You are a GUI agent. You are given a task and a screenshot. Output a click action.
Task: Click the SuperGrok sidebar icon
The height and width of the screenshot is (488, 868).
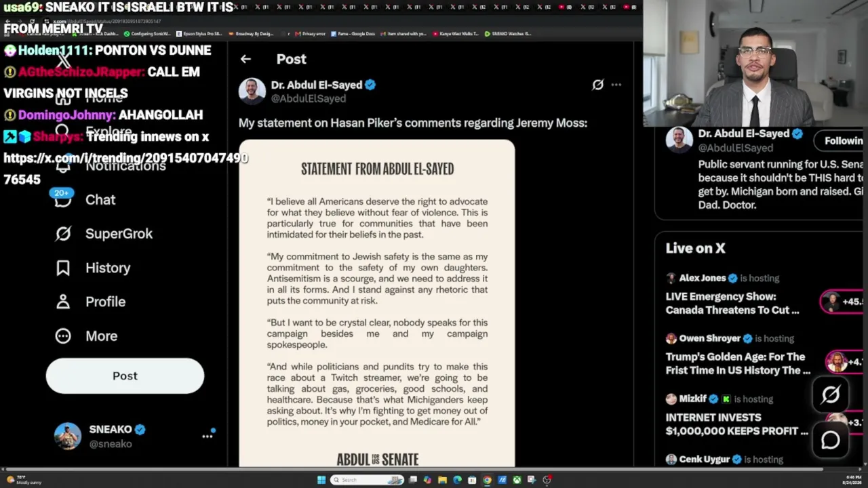tap(63, 234)
